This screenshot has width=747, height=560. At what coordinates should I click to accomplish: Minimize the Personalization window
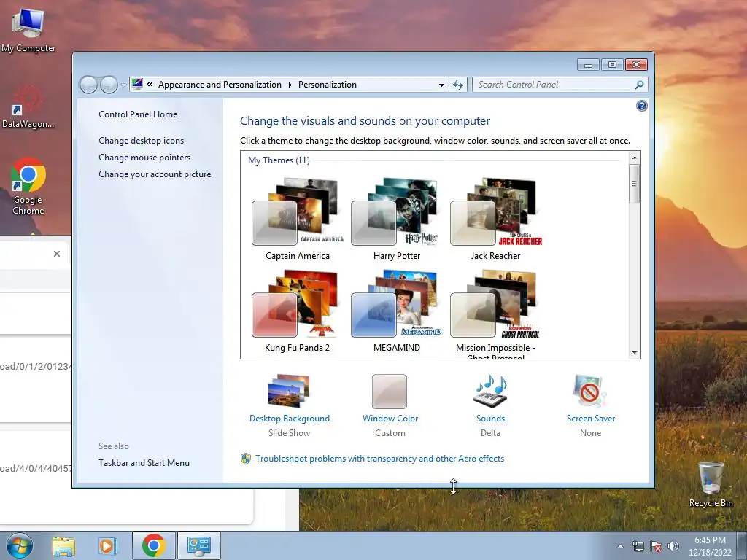pyautogui.click(x=588, y=65)
